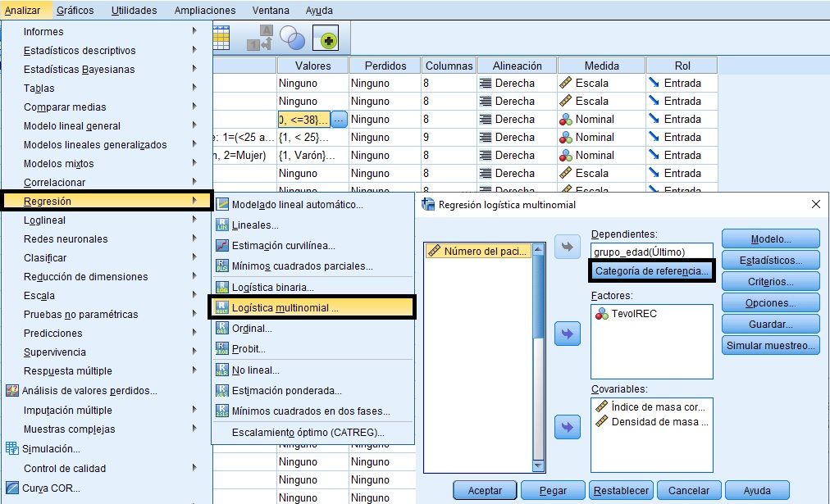Click the arrow button next to Dependientes field
The image size is (830, 504).
[x=568, y=247]
